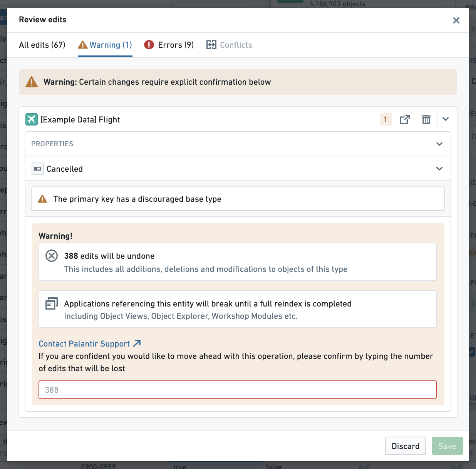Click the circled X undo edits icon
Screen dimensions: 476x469
pyautogui.click(x=52, y=256)
